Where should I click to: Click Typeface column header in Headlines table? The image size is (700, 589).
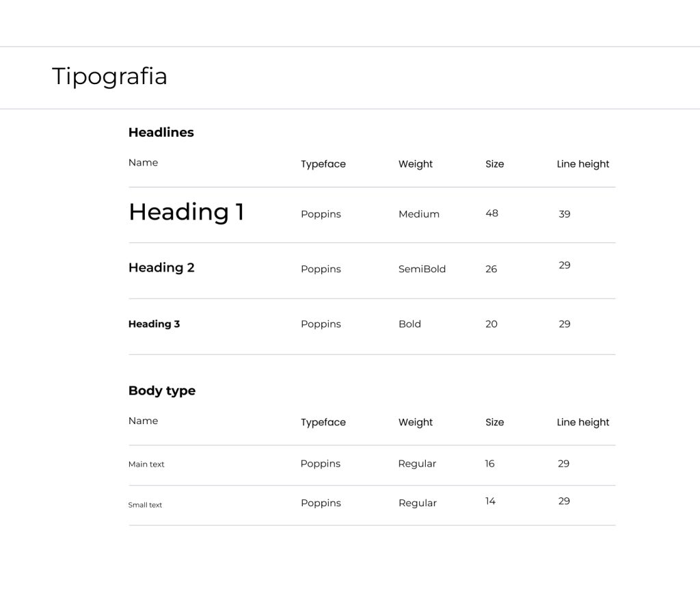323,164
